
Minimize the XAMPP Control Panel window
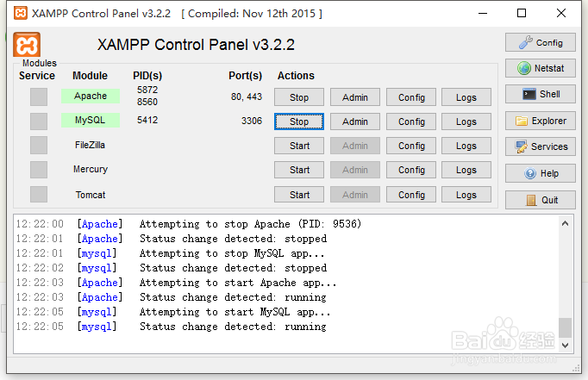(483, 14)
